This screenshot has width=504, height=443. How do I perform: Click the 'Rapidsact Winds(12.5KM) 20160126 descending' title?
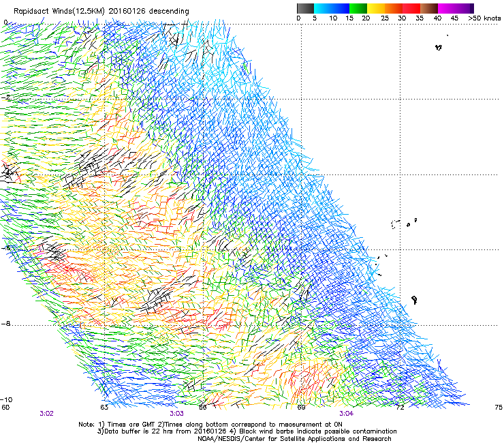point(101,12)
